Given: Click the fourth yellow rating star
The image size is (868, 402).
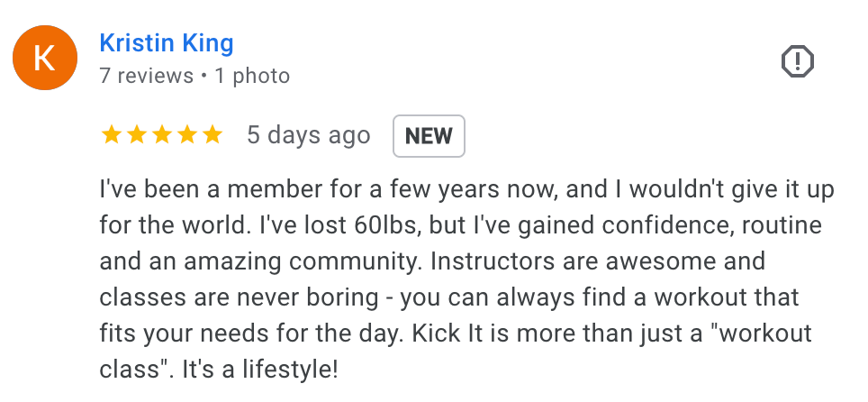Looking at the screenshot, I should pyautogui.click(x=187, y=135).
